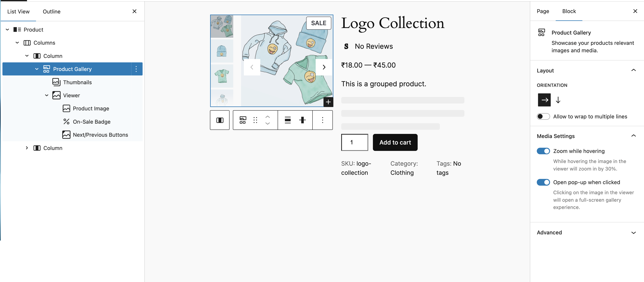Click next image arrow in gallery viewer
Viewport: 644px width, 282px height.
click(x=324, y=67)
